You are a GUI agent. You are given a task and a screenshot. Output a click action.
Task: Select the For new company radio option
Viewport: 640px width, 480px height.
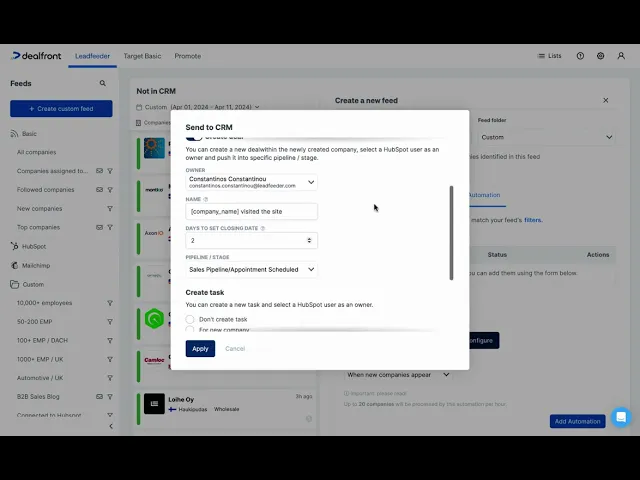(190, 329)
